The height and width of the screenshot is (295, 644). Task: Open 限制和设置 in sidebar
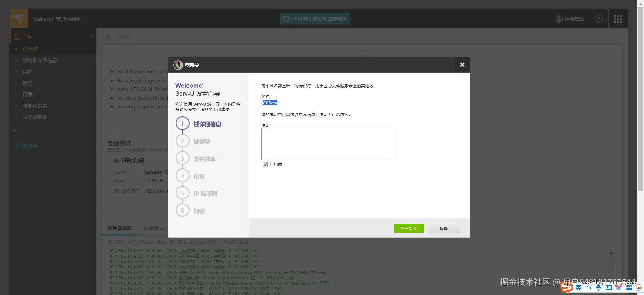[x=35, y=106]
